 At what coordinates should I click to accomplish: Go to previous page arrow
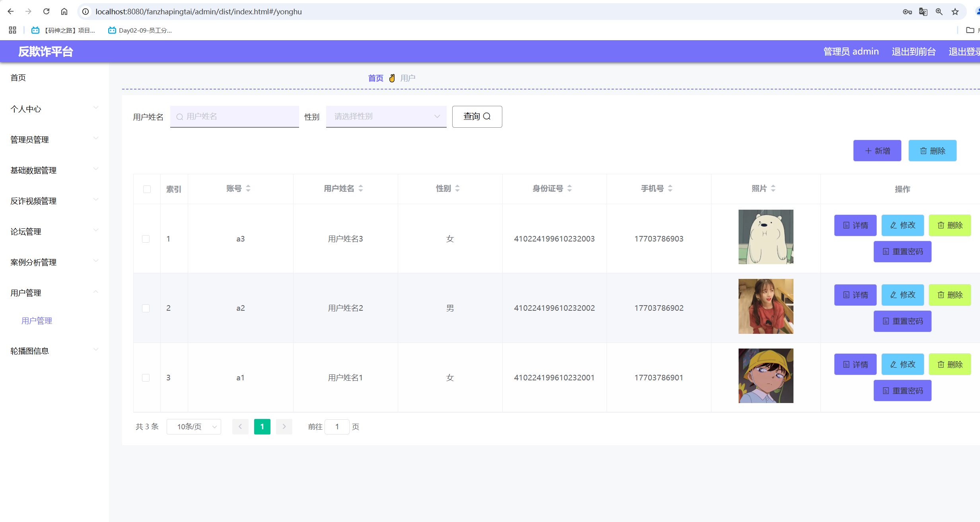pyautogui.click(x=240, y=427)
